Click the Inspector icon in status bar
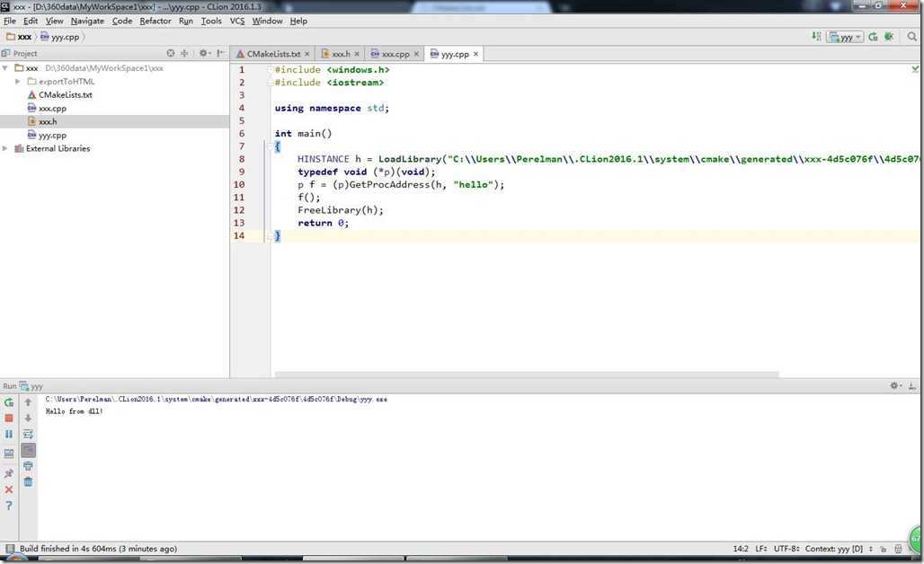Screen dimensions: 924x564 coord(898,549)
